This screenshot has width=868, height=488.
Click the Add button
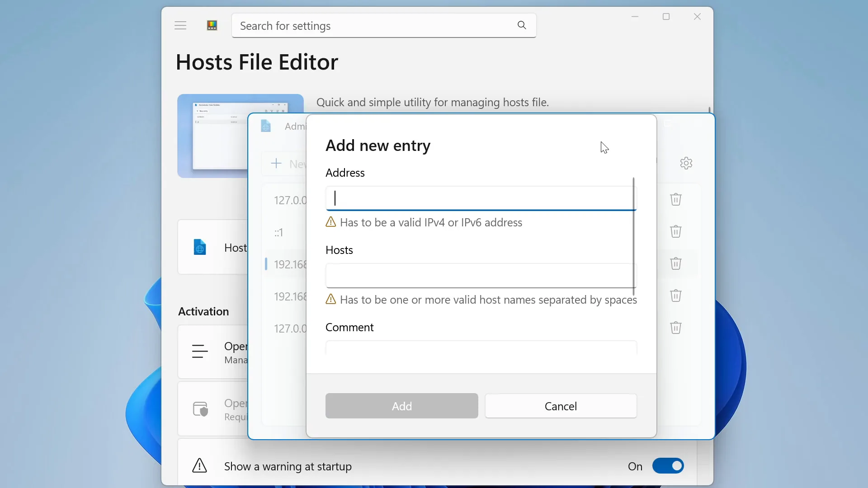pyautogui.click(x=401, y=406)
